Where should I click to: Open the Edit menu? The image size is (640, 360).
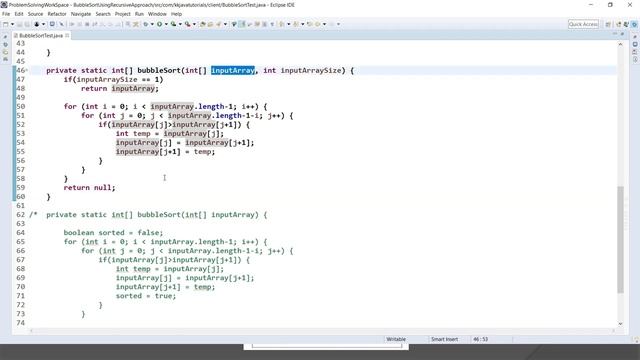tap(19, 14)
